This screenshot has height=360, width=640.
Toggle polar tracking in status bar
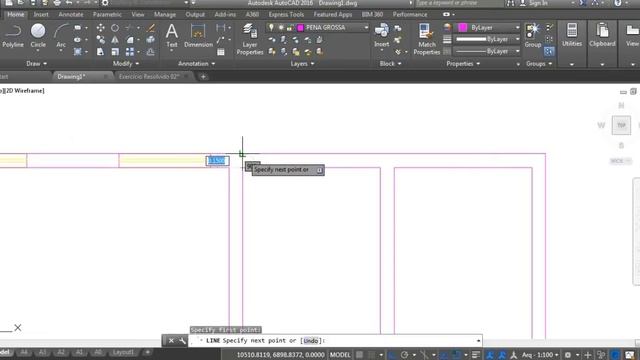(x=404, y=355)
